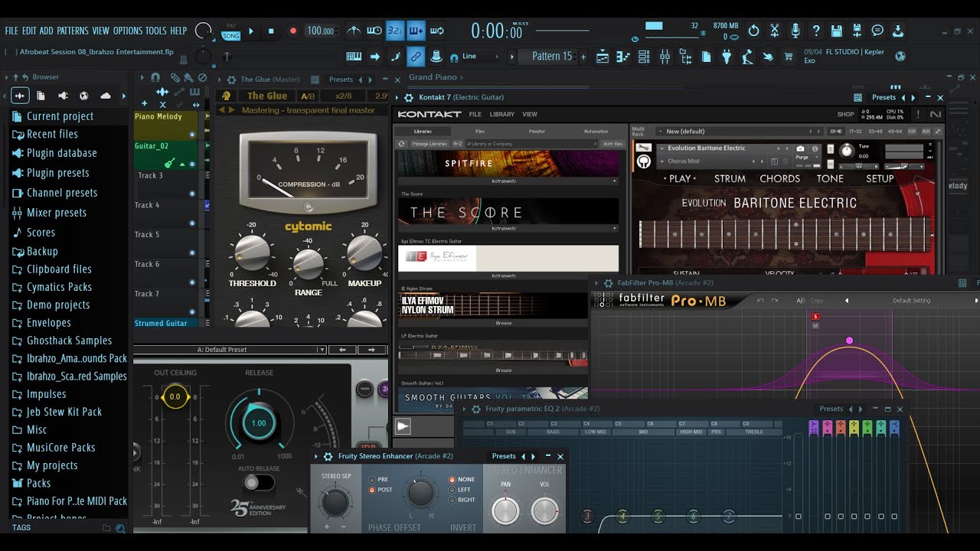This screenshot has height=551, width=980.
Task: Open the project file icon
Action: click(706, 57)
